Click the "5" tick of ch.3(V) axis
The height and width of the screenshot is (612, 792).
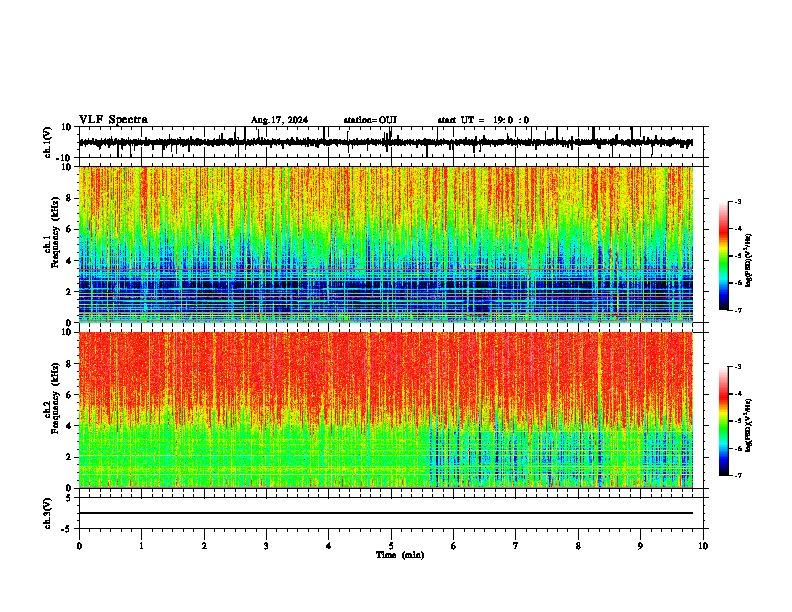pos(69,498)
